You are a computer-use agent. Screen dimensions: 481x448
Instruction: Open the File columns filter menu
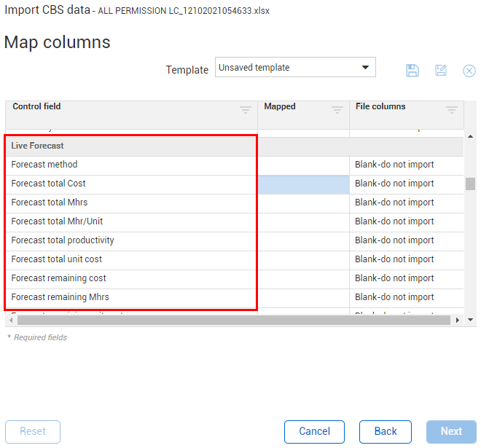pos(451,110)
